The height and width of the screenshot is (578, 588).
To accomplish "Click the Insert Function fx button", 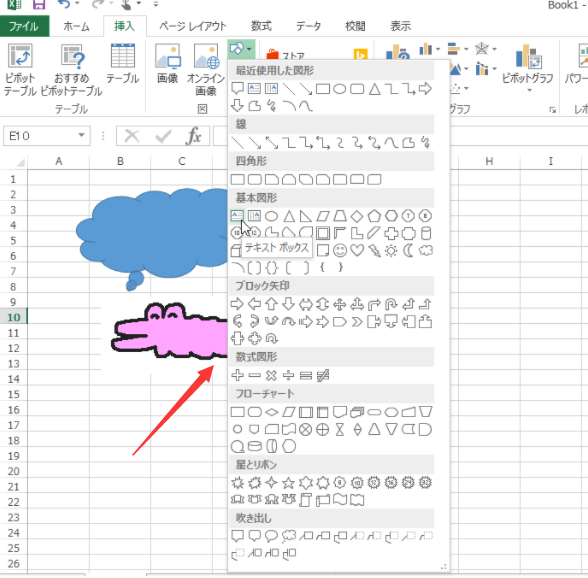I will tap(194, 135).
